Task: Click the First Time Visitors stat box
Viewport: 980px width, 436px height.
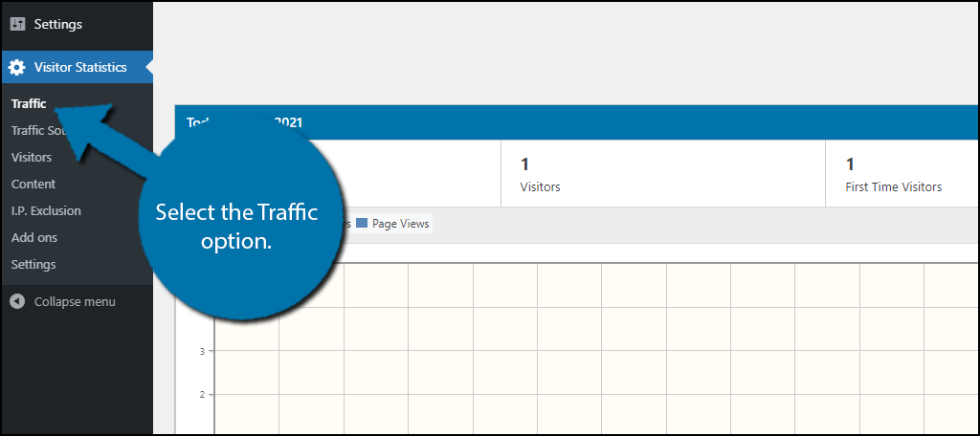Action: [x=902, y=174]
